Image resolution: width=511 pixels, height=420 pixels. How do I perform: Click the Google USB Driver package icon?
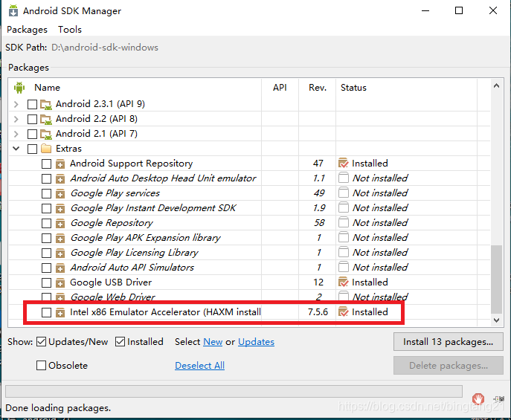tap(60, 283)
